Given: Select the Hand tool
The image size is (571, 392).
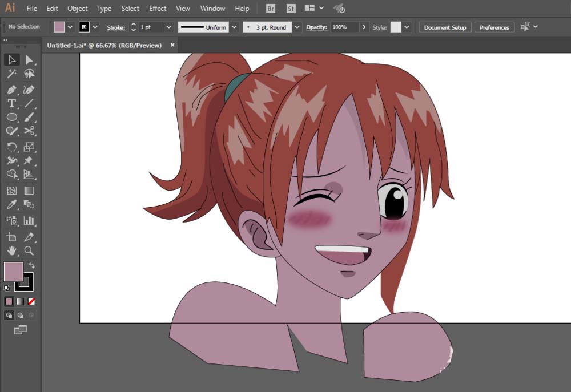Looking at the screenshot, I should click(x=11, y=251).
